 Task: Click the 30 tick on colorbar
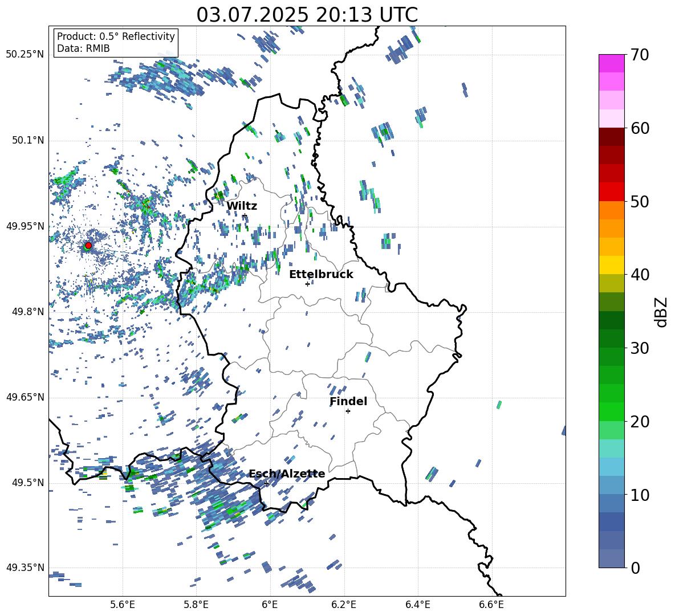click(x=640, y=348)
